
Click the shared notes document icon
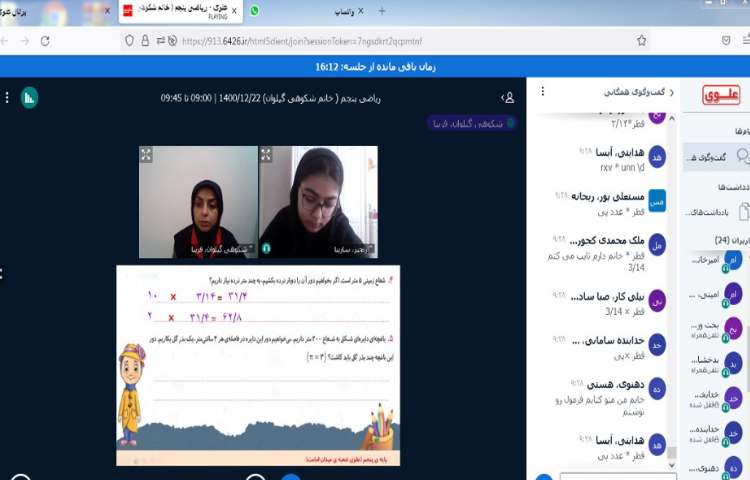coord(743,211)
